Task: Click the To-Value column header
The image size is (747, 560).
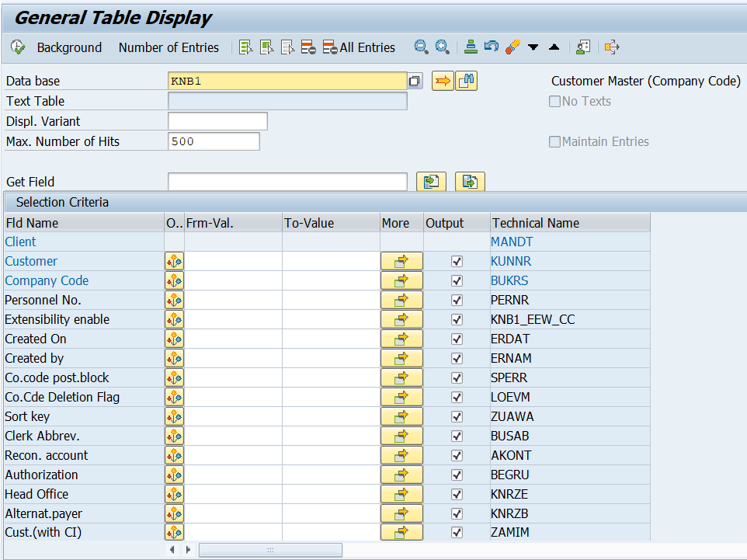Action: (331, 223)
